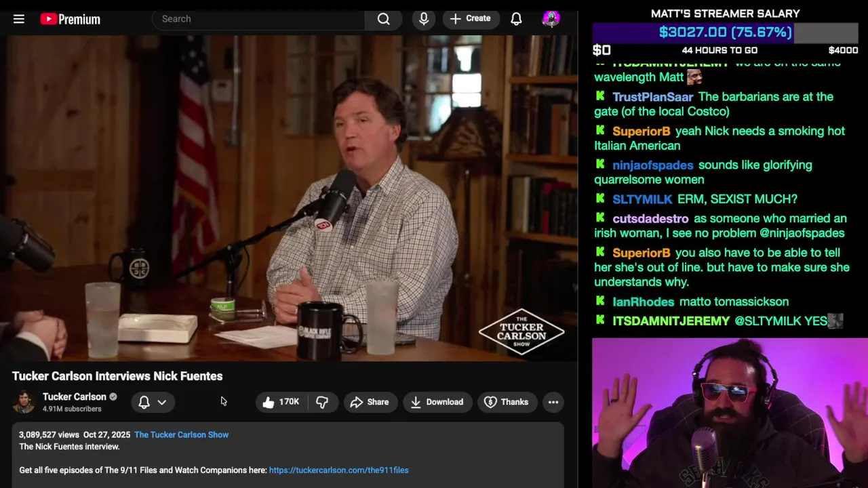
Task: Click Tucker Carlson Show watermark in video
Action: coord(521,332)
